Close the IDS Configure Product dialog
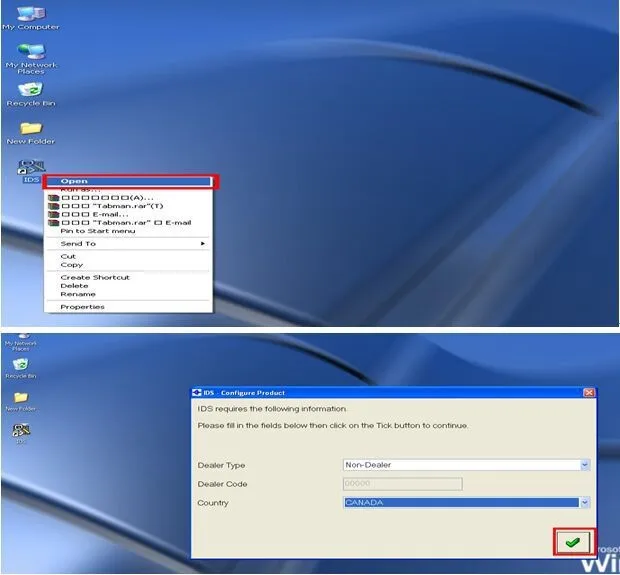The width and height of the screenshot is (620, 575). [589, 392]
